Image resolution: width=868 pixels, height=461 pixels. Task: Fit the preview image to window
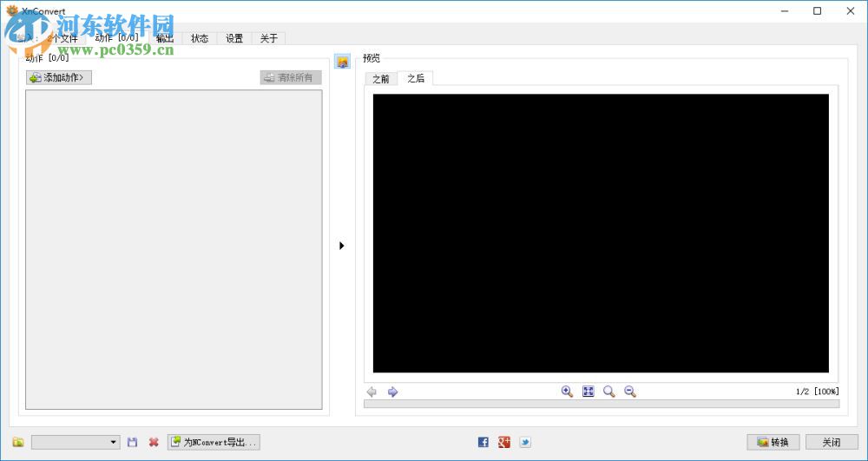coord(588,392)
